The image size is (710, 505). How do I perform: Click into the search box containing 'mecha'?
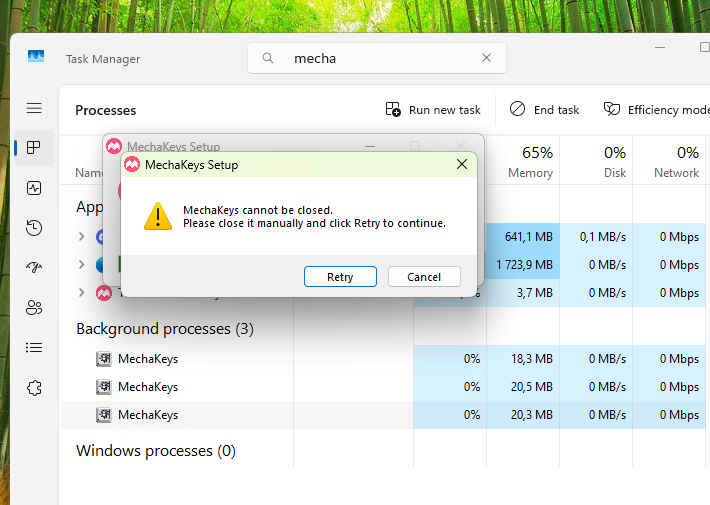click(380, 58)
